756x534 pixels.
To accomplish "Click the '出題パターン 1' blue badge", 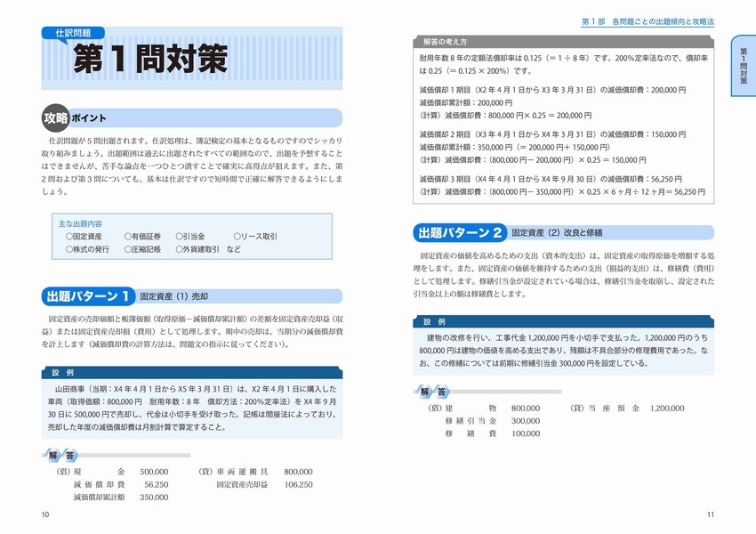I will pyautogui.click(x=88, y=296).
